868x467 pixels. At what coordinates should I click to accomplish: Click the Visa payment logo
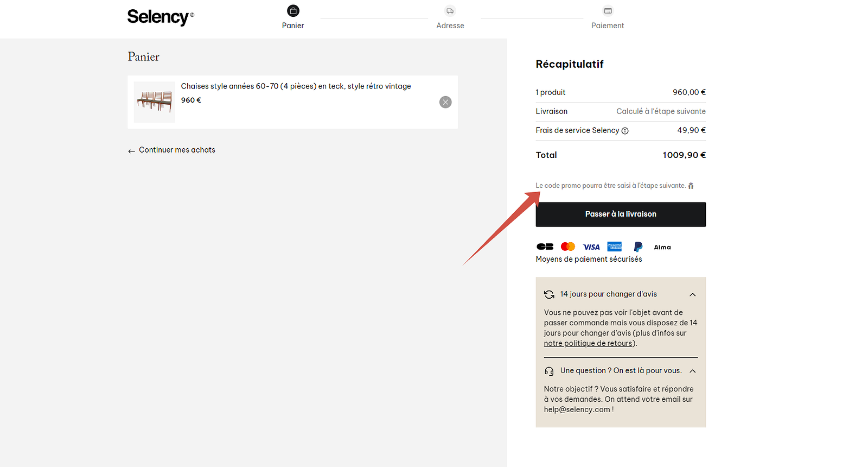click(591, 247)
